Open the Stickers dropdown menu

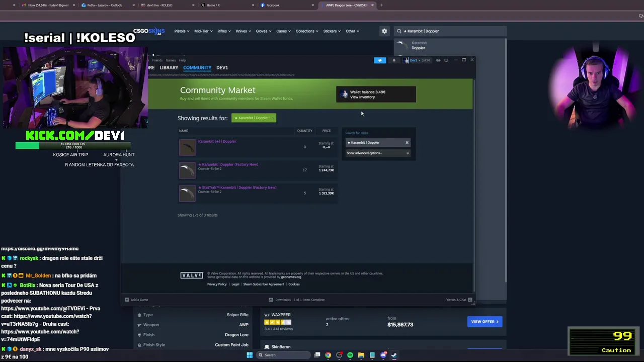pyautogui.click(x=332, y=31)
